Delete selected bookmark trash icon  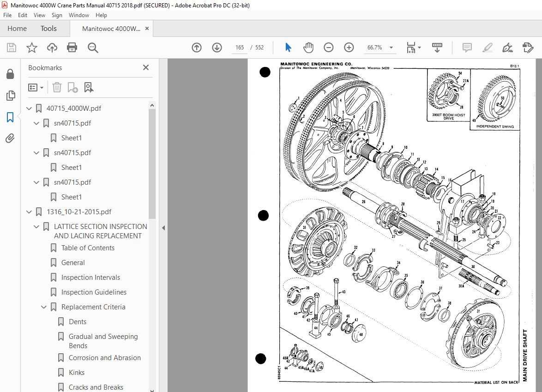coord(57,87)
